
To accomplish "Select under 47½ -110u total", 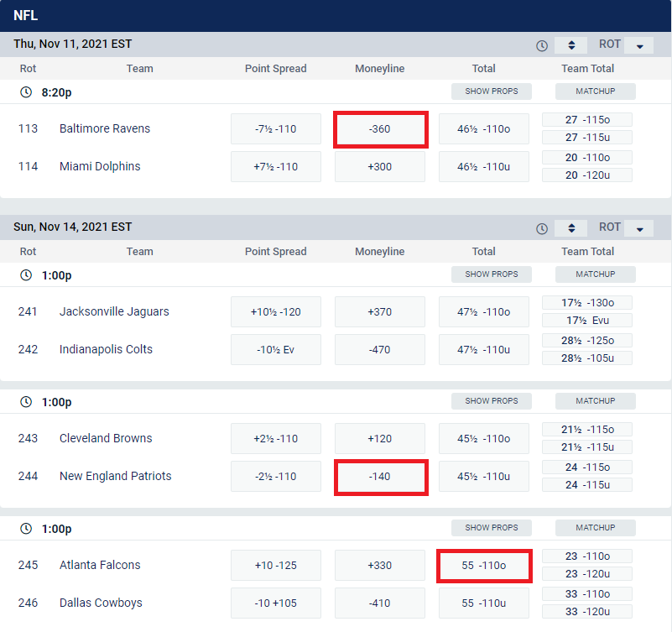I will (x=484, y=350).
